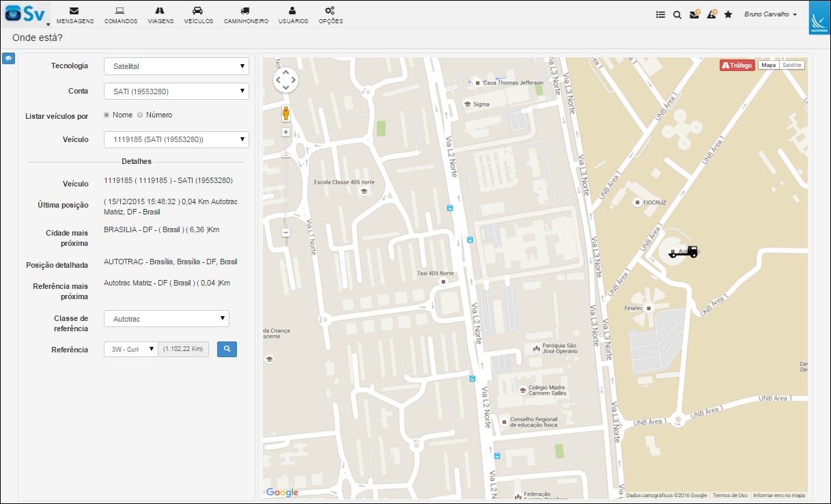
Task: Click the Taxi 405 Norte map marker
Action: [x=444, y=281]
